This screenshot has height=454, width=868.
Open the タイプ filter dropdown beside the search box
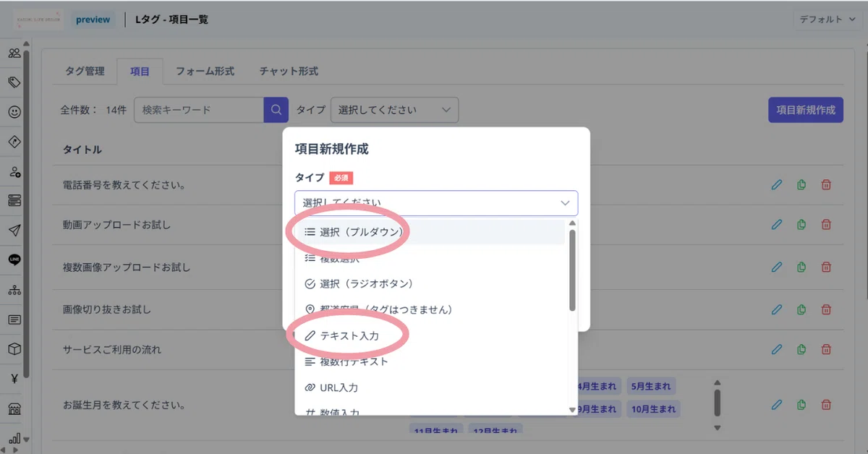[394, 110]
